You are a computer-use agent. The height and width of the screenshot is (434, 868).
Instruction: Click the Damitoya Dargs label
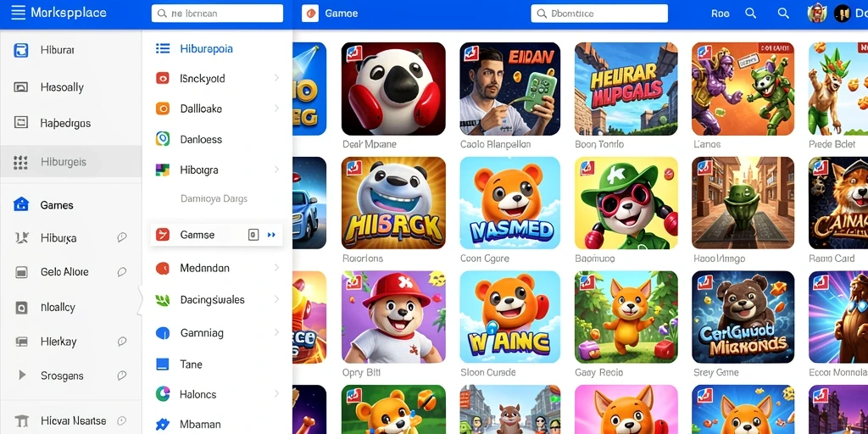(214, 198)
